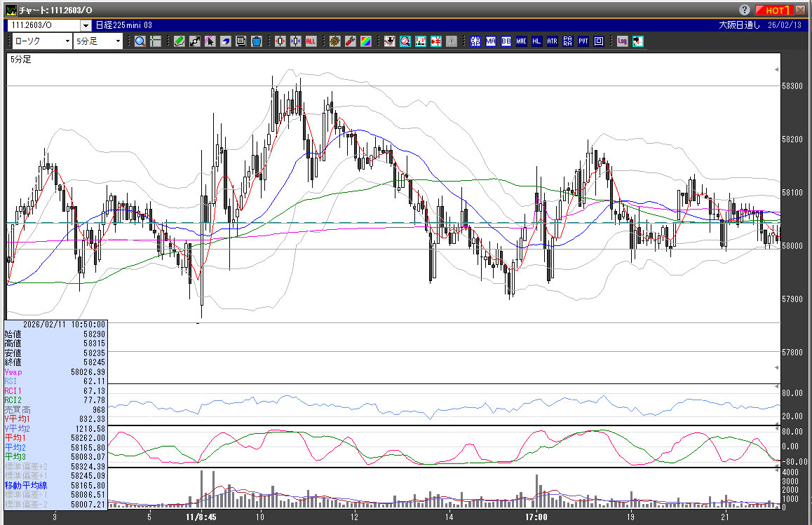Click the eraser tool icon

(x=226, y=41)
